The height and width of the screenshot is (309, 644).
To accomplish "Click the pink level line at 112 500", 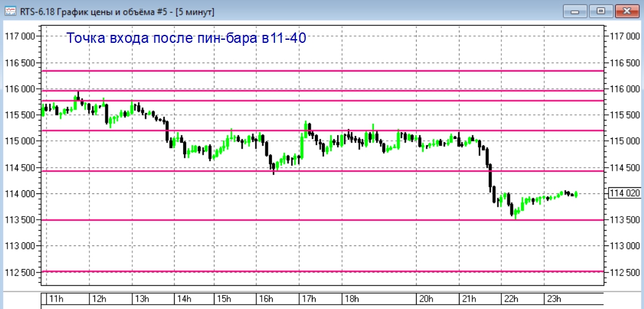I will click(322, 271).
